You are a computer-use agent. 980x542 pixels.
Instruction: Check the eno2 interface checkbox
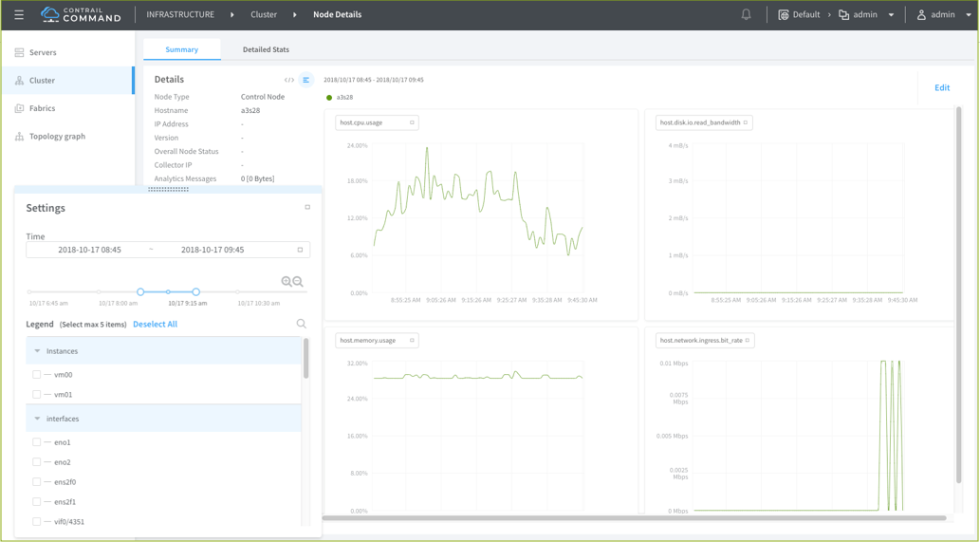pyautogui.click(x=36, y=462)
